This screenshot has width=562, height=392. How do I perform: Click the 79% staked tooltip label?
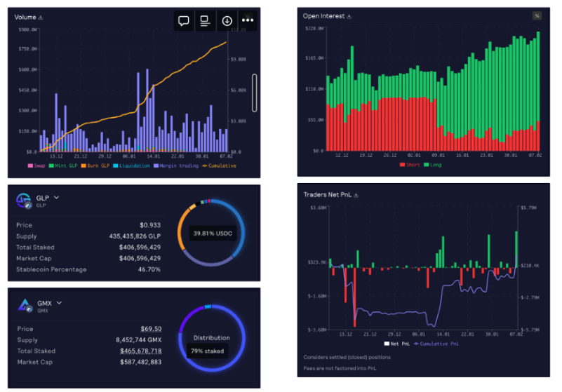pyautogui.click(x=207, y=351)
